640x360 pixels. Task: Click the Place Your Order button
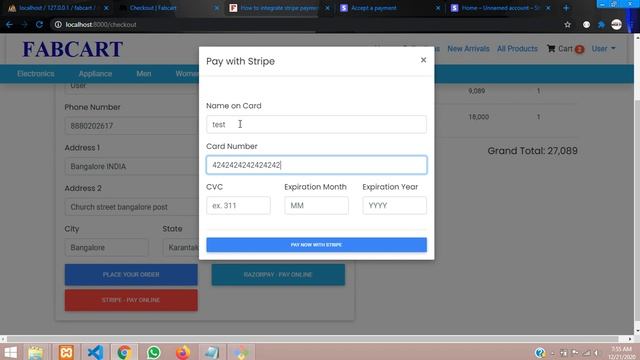131,275
